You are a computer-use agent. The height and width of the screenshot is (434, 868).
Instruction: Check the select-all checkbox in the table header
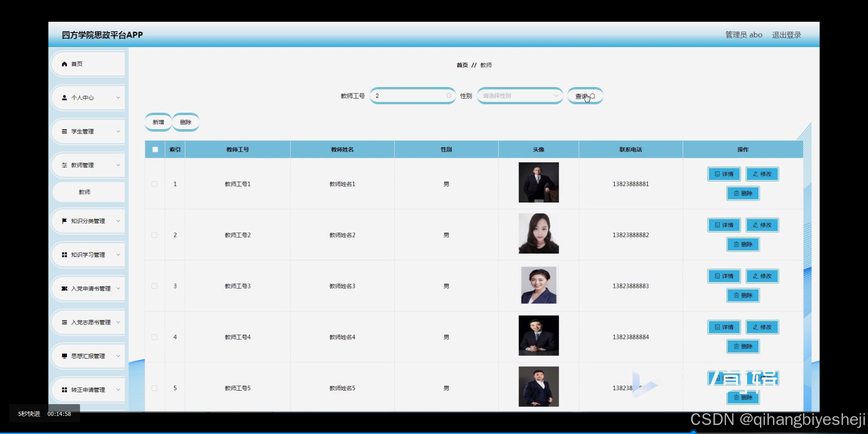[x=155, y=149]
